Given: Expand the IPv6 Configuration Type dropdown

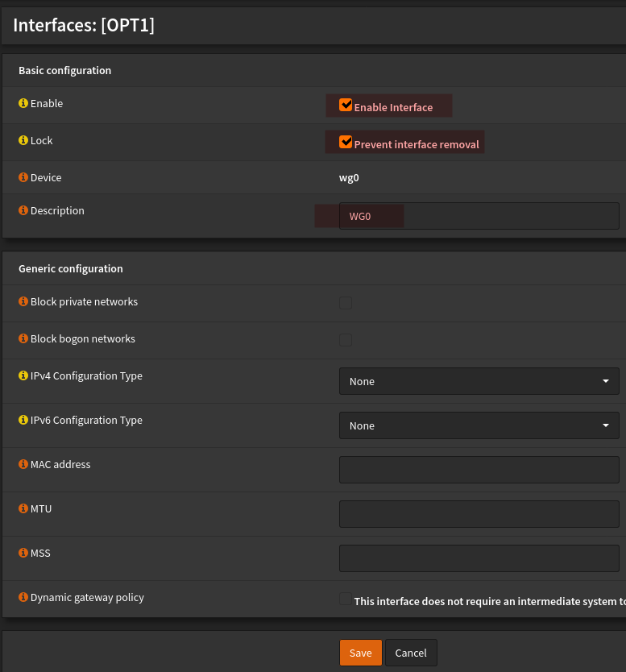Looking at the screenshot, I should click(479, 425).
